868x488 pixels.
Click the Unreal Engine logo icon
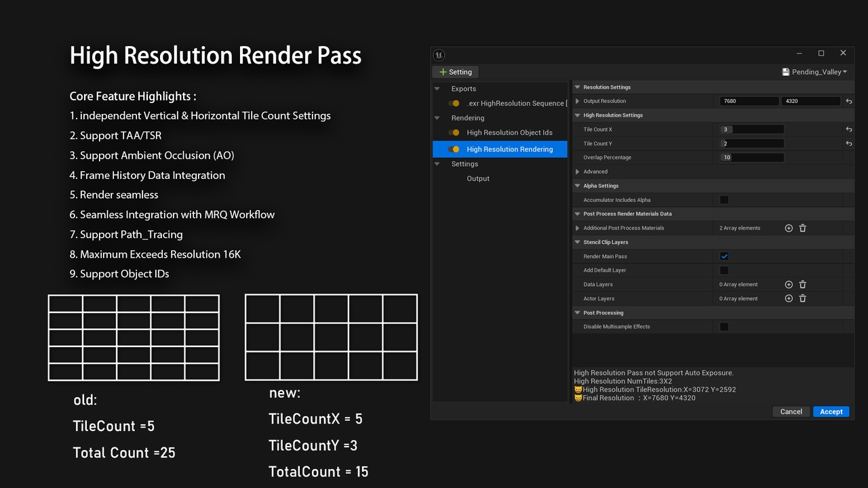(439, 55)
